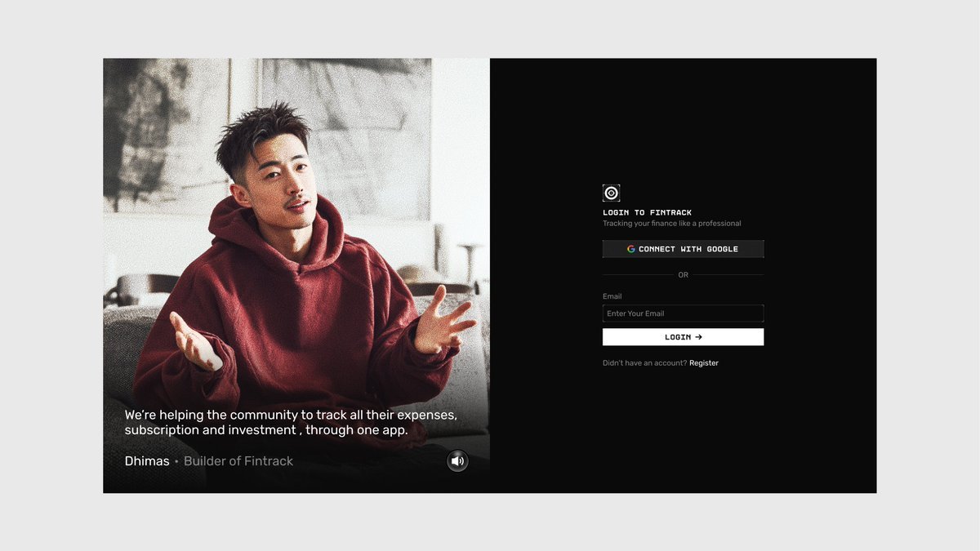Click the Didn't have an account text
The height and width of the screenshot is (551, 980).
(x=644, y=363)
